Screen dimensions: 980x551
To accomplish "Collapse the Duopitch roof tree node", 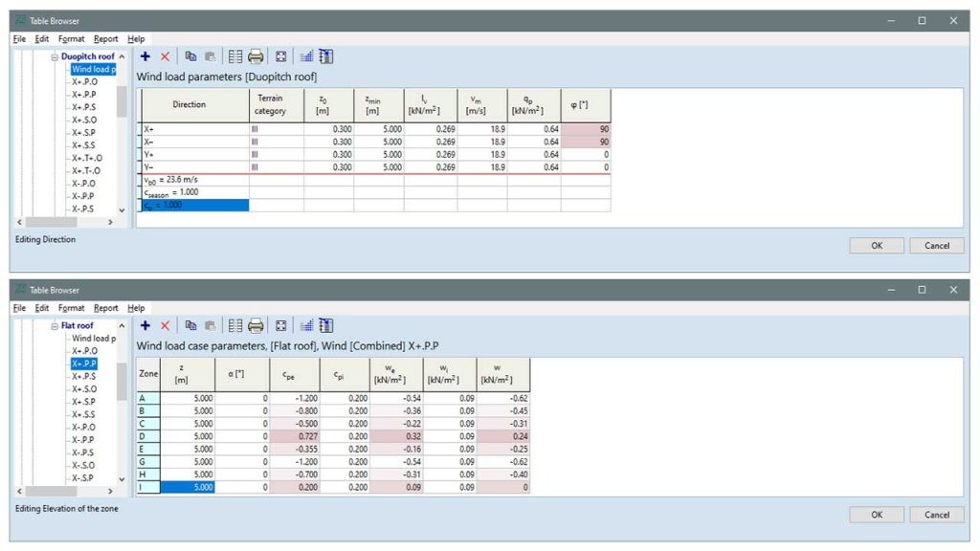I will pos(55,57).
